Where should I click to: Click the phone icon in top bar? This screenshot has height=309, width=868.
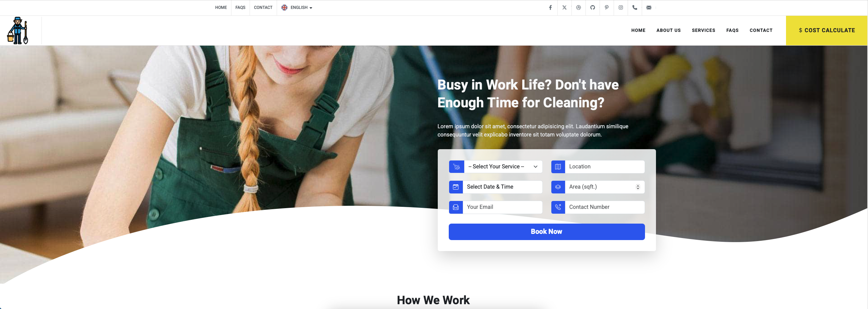coord(635,8)
